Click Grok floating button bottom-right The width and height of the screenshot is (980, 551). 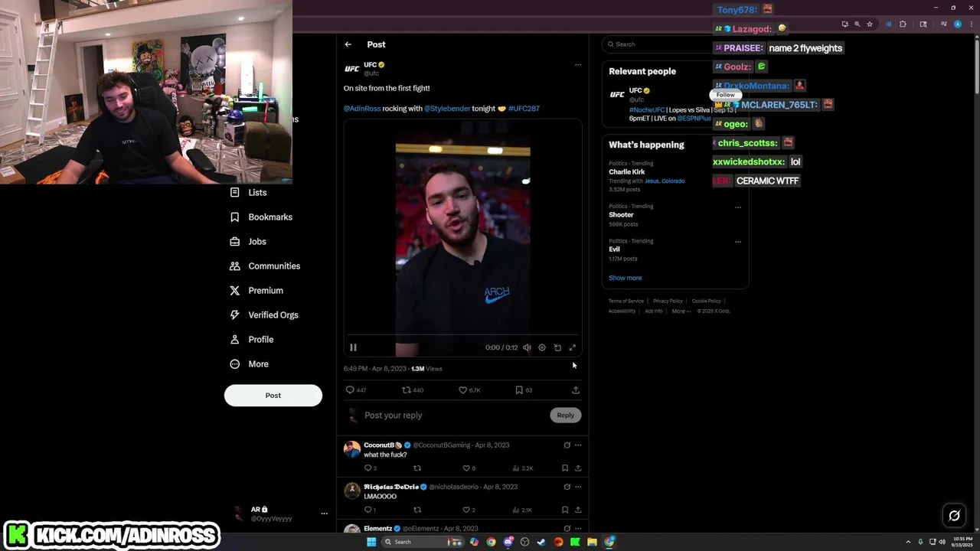tap(954, 516)
